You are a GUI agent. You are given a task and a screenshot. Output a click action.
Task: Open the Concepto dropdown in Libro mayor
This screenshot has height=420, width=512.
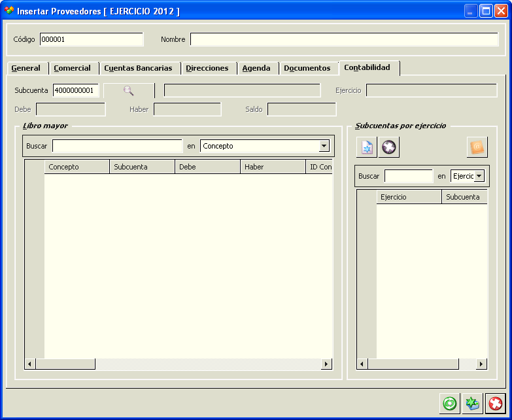[324, 146]
